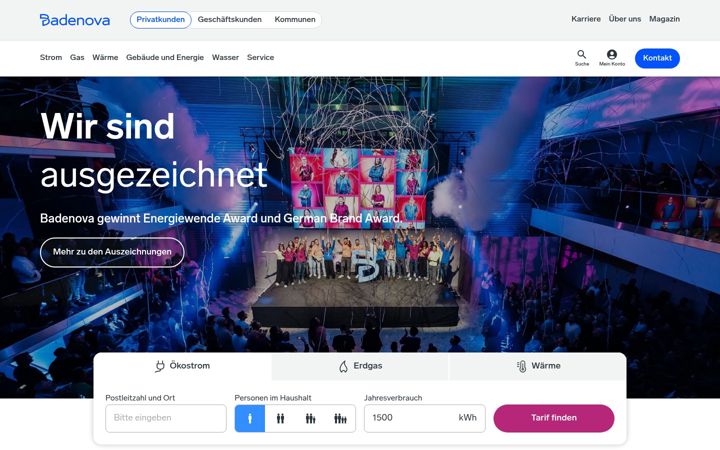Click the Jahresverbrauch kWh input field

(x=425, y=418)
